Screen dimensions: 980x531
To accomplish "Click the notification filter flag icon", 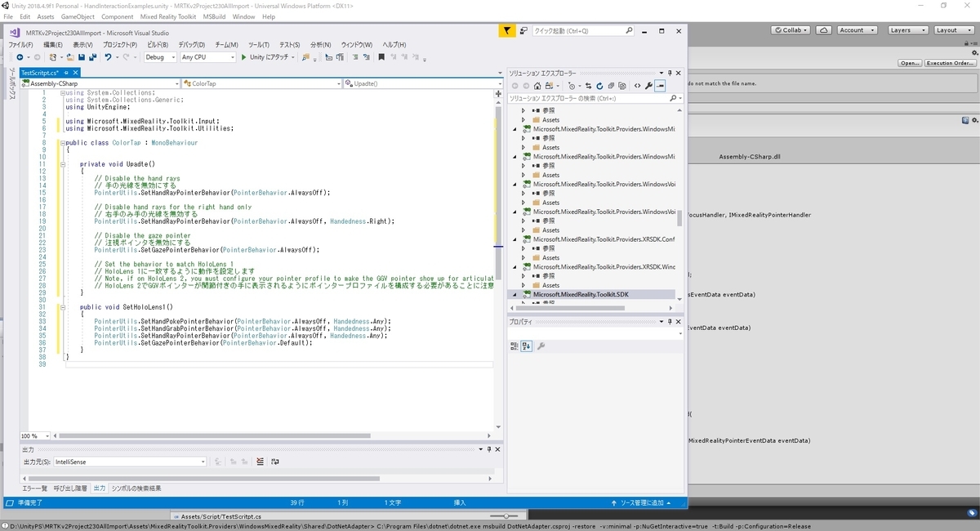I will (506, 31).
